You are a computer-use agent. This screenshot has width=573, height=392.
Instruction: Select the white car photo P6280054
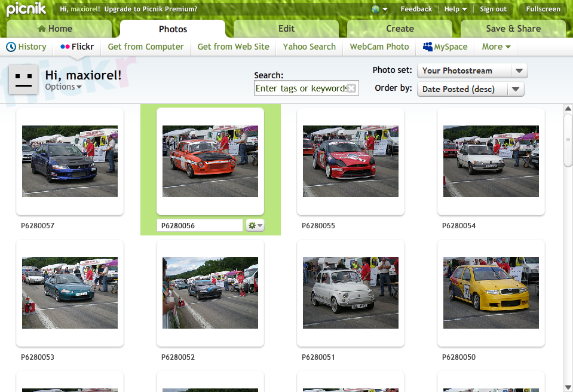(x=491, y=161)
